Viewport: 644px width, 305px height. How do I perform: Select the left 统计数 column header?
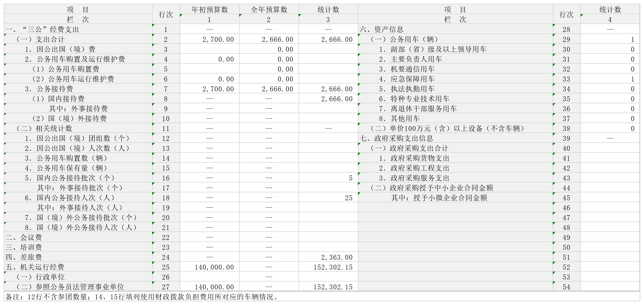click(328, 9)
